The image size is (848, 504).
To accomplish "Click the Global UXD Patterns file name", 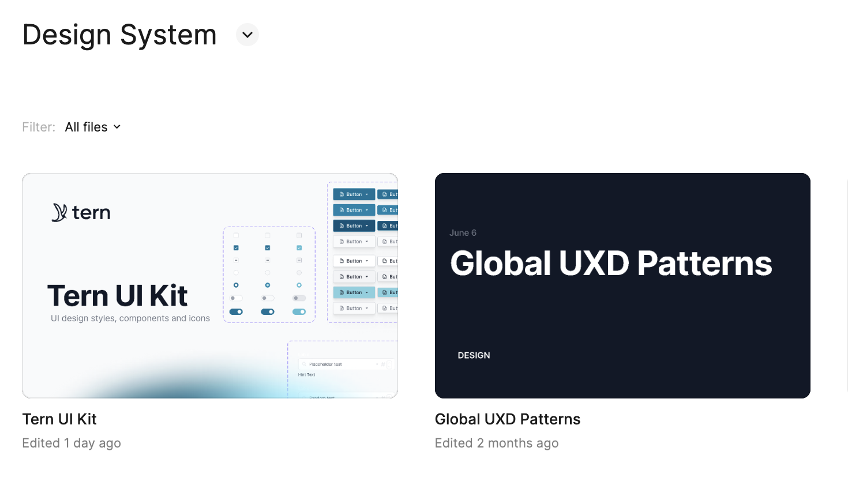I will point(507,419).
